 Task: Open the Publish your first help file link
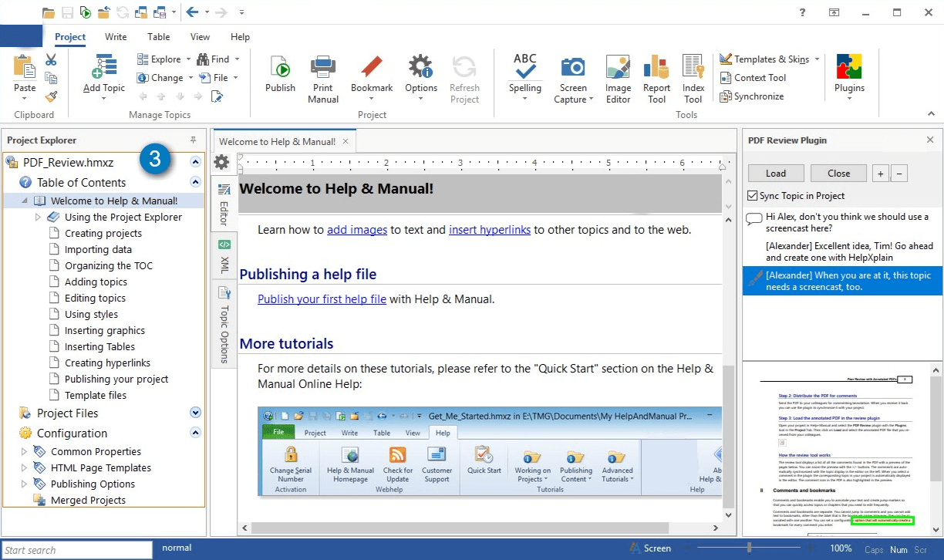click(322, 299)
